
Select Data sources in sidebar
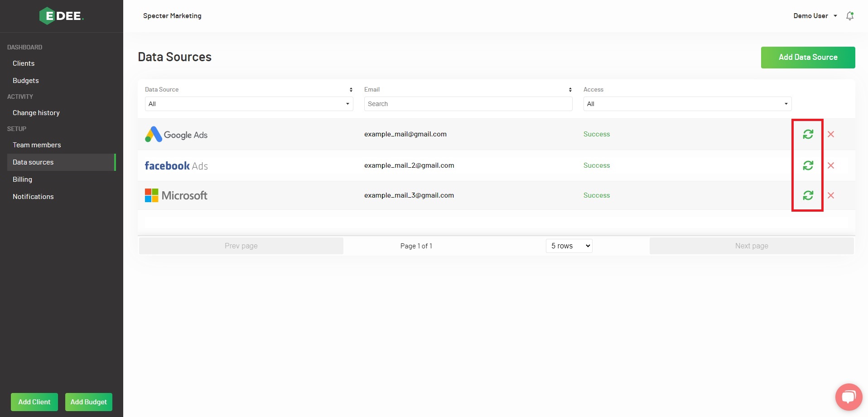click(61, 162)
